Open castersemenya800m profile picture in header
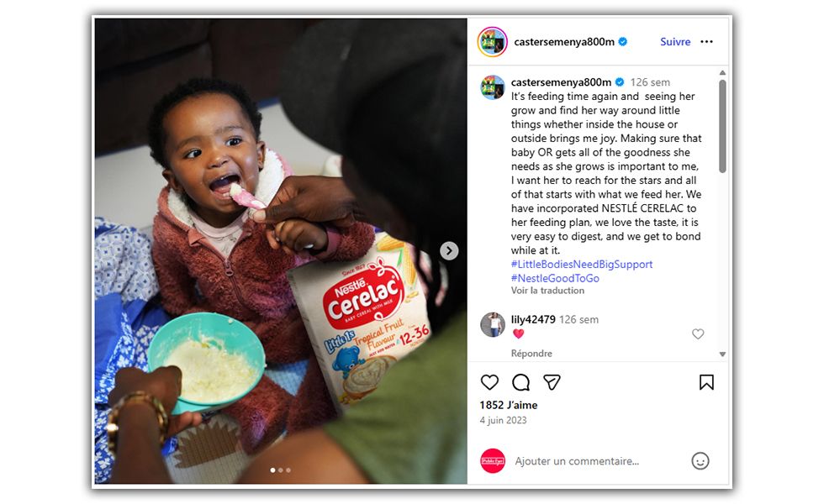This screenshot has height=504, width=824. click(x=492, y=41)
